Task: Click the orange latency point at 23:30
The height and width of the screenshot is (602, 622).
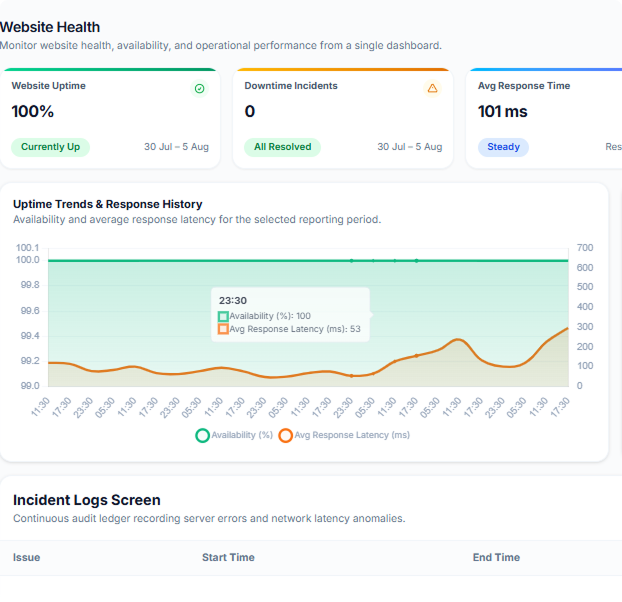Action: (351, 376)
